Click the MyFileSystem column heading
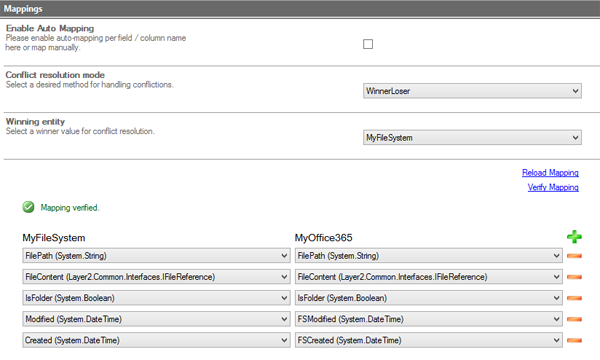Image resolution: width=600 pixels, height=360 pixels. click(x=54, y=238)
